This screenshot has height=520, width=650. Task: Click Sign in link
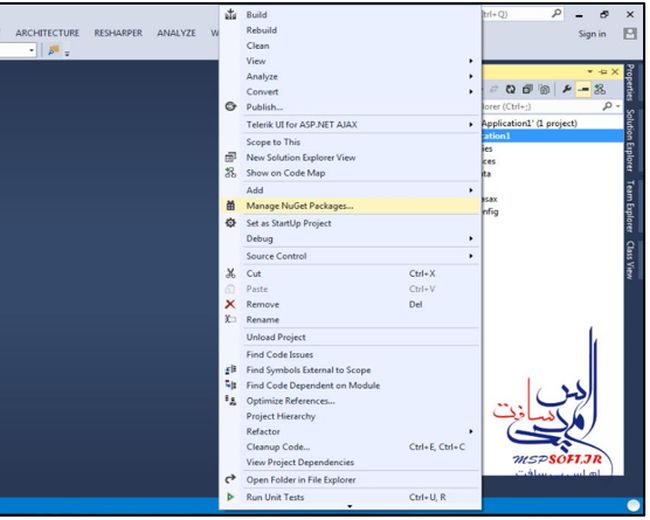(x=592, y=34)
